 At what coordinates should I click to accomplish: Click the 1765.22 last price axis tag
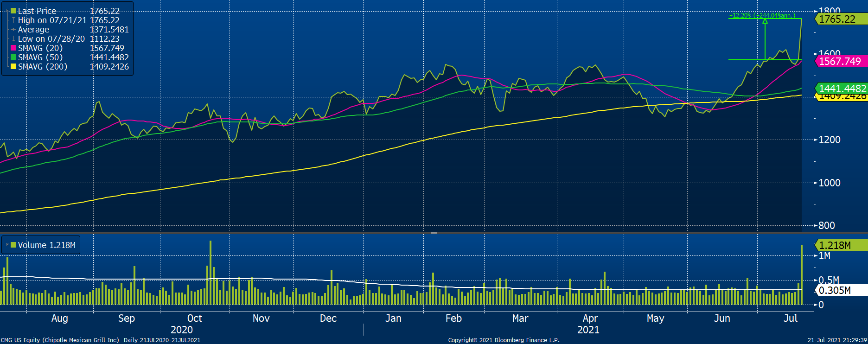[841, 19]
